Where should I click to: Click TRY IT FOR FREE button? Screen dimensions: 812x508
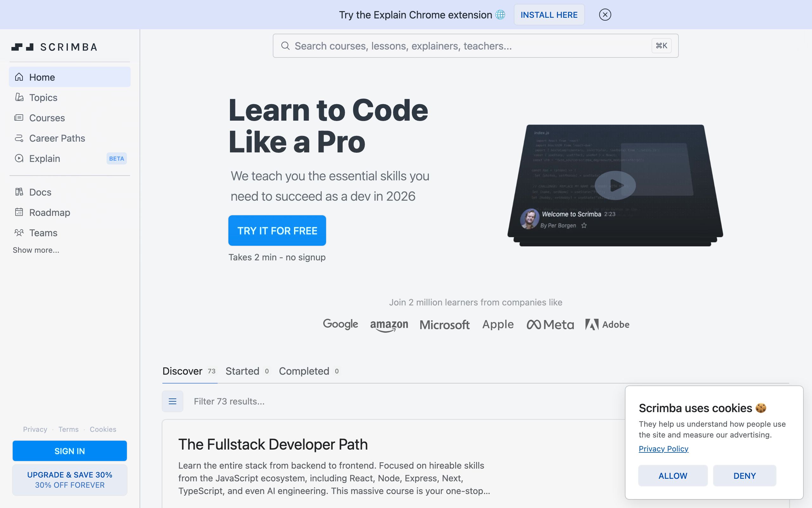tap(277, 231)
